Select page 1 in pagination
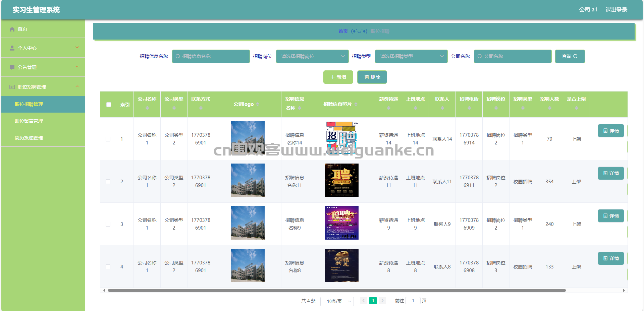This screenshot has width=644, height=311. coord(373,301)
